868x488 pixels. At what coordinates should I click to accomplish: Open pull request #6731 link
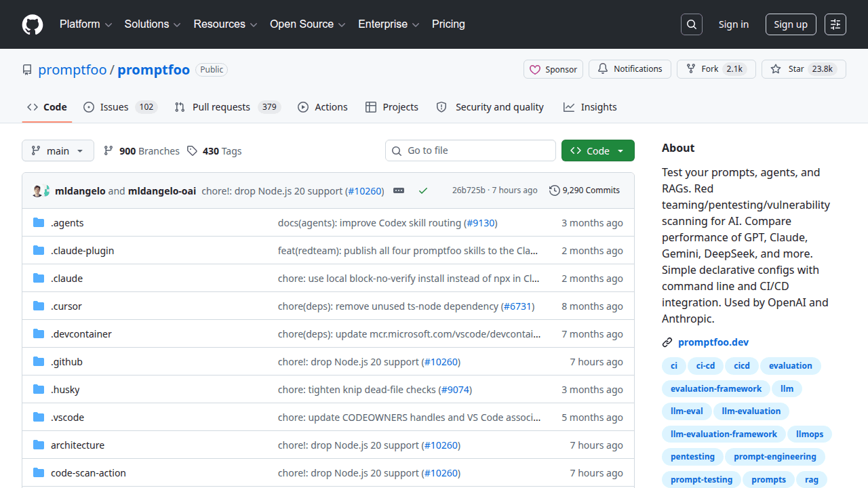click(x=518, y=306)
